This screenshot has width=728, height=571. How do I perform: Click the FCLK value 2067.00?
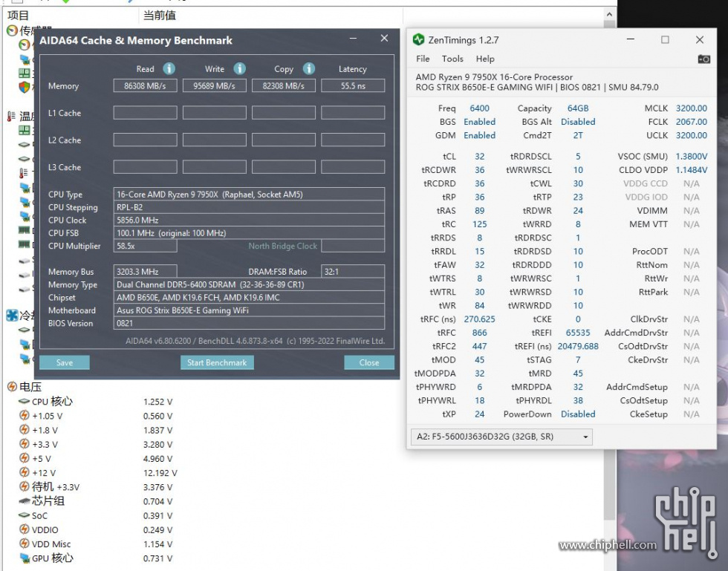(692, 122)
